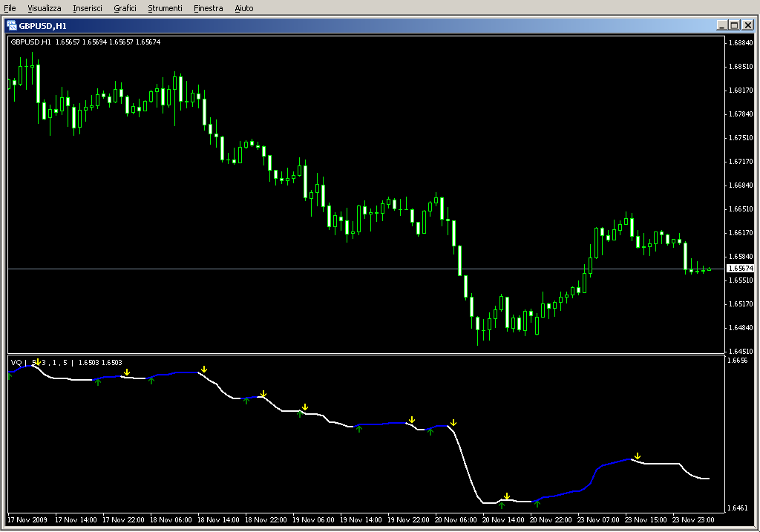Click the horizontal current price line
The height and width of the screenshot is (532, 760).
point(367,269)
